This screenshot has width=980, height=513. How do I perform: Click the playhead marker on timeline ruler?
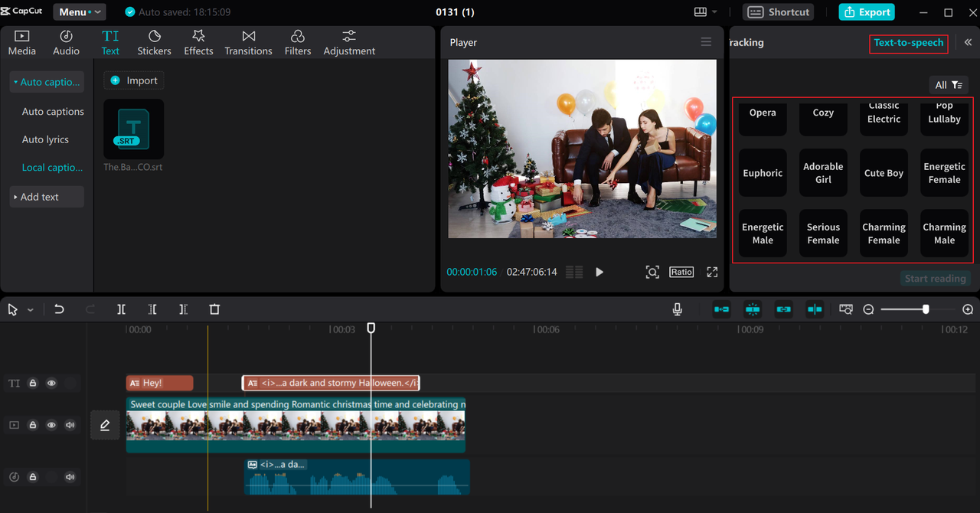pyautogui.click(x=371, y=328)
